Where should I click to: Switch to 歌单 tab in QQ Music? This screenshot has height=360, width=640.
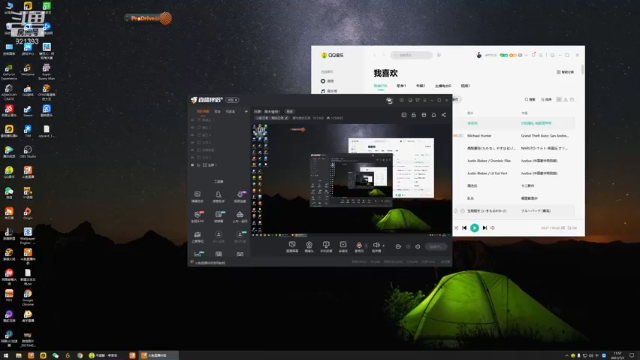401,86
